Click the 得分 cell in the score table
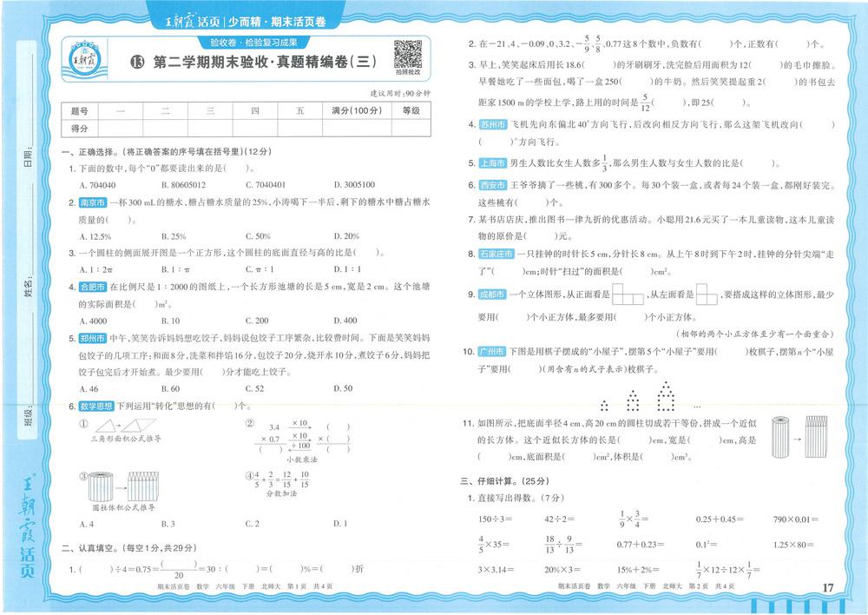The width and height of the screenshot is (868, 615). [80, 129]
